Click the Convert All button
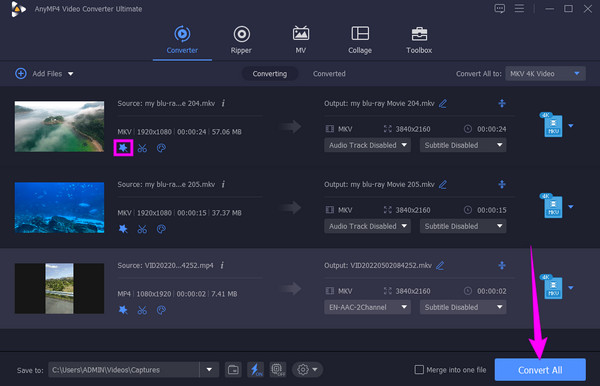Viewport: 600px width, 386px height. click(540, 370)
